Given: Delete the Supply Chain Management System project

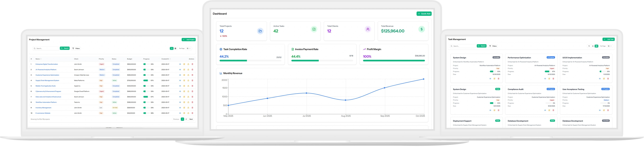Looking at the screenshot, I should 192,81.
